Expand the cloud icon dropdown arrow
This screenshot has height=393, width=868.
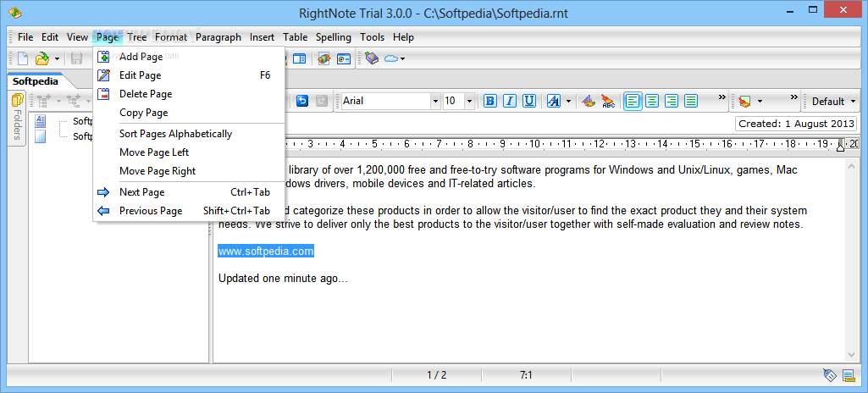click(402, 58)
